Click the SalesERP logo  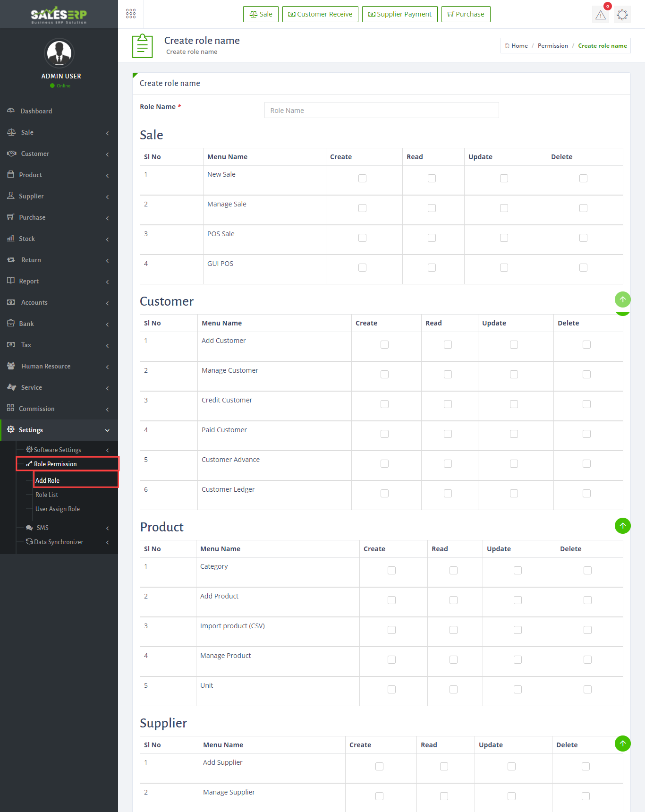[59, 15]
